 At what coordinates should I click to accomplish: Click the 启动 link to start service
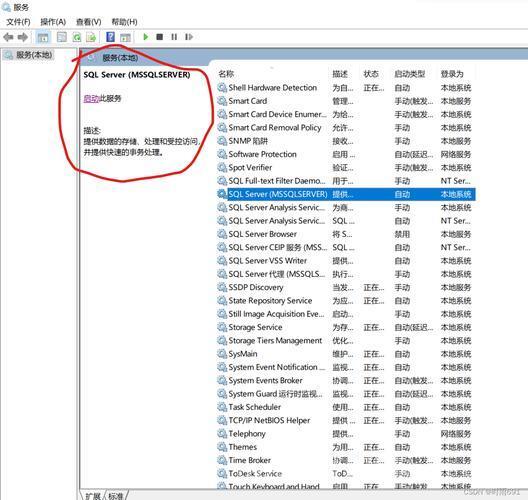(x=91, y=99)
